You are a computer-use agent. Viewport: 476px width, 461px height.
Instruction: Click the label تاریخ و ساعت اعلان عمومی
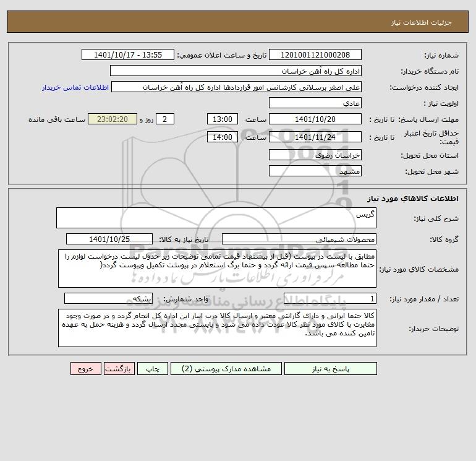[221, 55]
